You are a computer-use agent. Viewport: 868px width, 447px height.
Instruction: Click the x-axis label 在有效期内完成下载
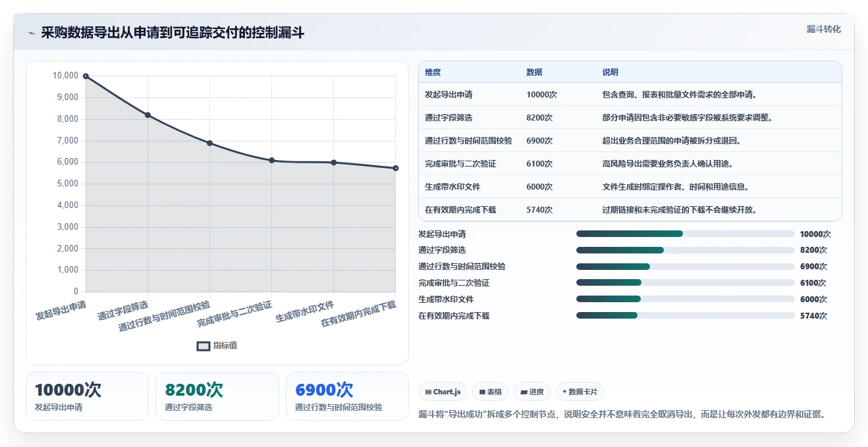pyautogui.click(x=359, y=314)
